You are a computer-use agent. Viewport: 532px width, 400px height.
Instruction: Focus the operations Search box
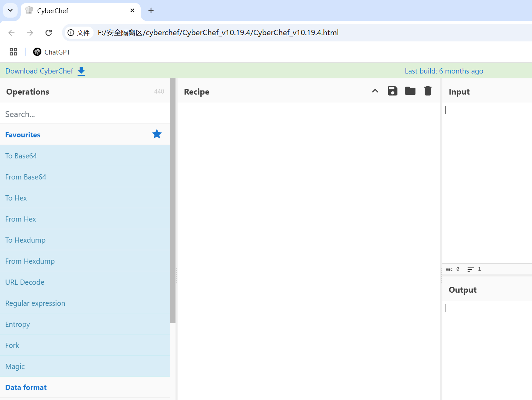(85, 114)
